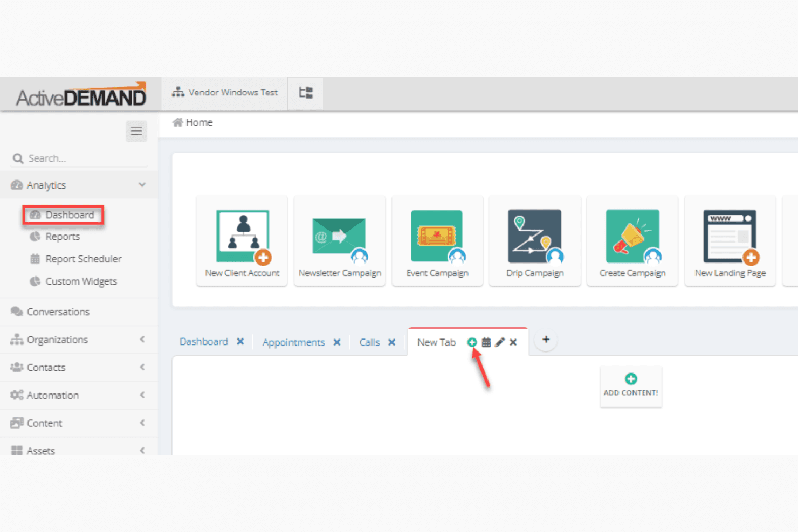The height and width of the screenshot is (532, 798).
Task: Expand the Organizations menu
Action: click(79, 340)
